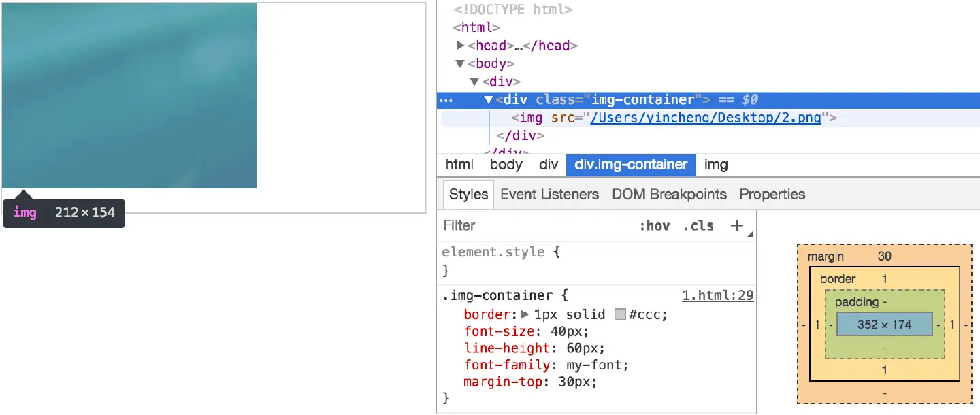Select img in the breadcrumb bar
The height and width of the screenshot is (415, 980).
click(x=716, y=165)
